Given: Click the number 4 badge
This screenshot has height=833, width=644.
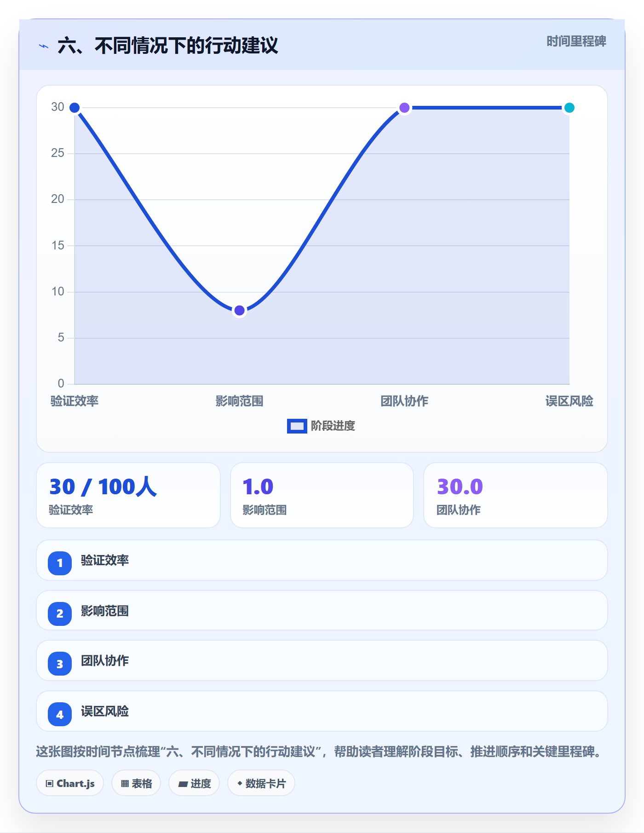Looking at the screenshot, I should [x=60, y=714].
